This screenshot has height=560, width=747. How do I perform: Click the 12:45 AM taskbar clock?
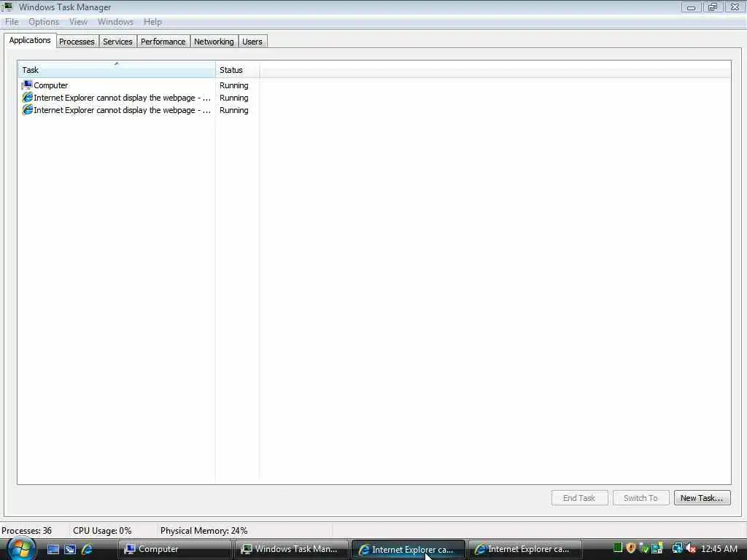click(719, 549)
